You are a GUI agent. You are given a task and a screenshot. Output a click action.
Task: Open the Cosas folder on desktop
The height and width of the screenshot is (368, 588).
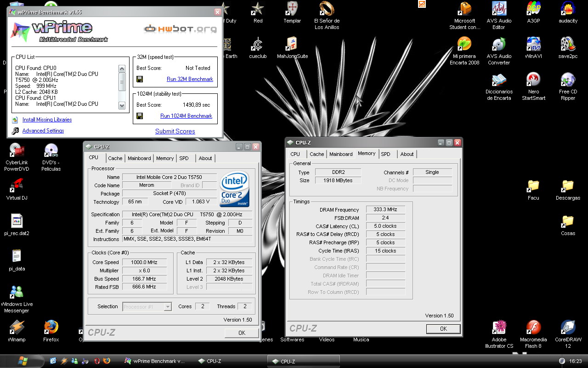coord(568,225)
